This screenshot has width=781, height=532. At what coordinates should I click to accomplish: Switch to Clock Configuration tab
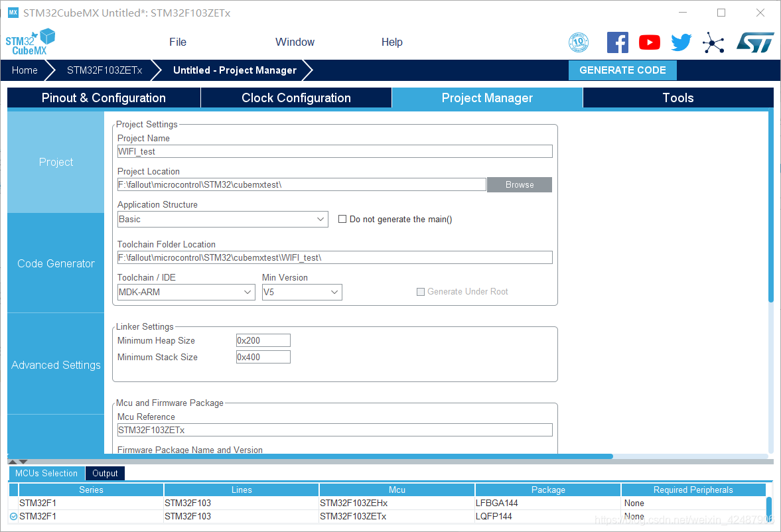[297, 98]
